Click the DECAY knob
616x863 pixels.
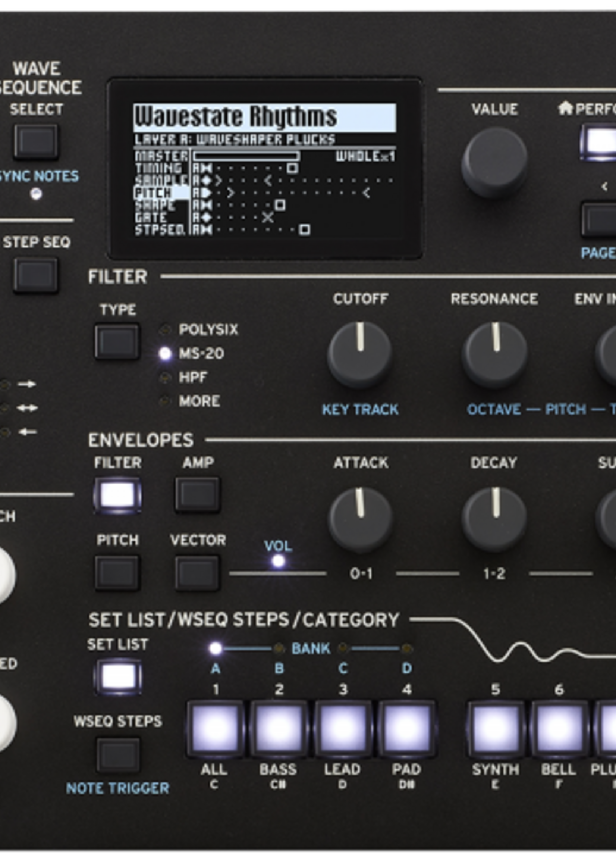click(494, 520)
